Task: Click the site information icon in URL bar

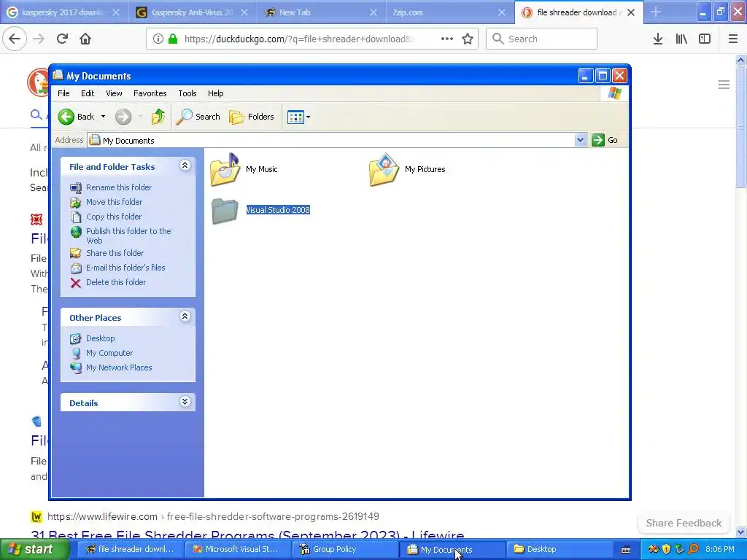Action: pos(158,39)
